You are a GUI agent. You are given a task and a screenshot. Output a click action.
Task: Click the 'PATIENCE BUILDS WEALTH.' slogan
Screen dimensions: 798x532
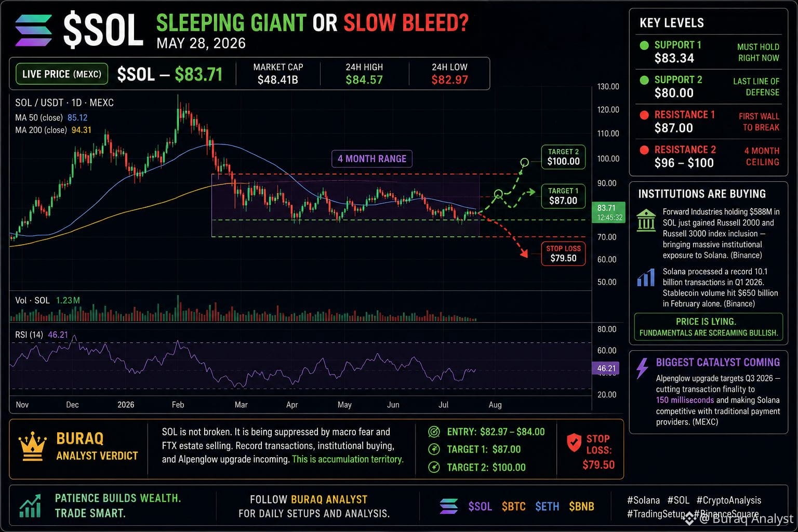(x=118, y=498)
